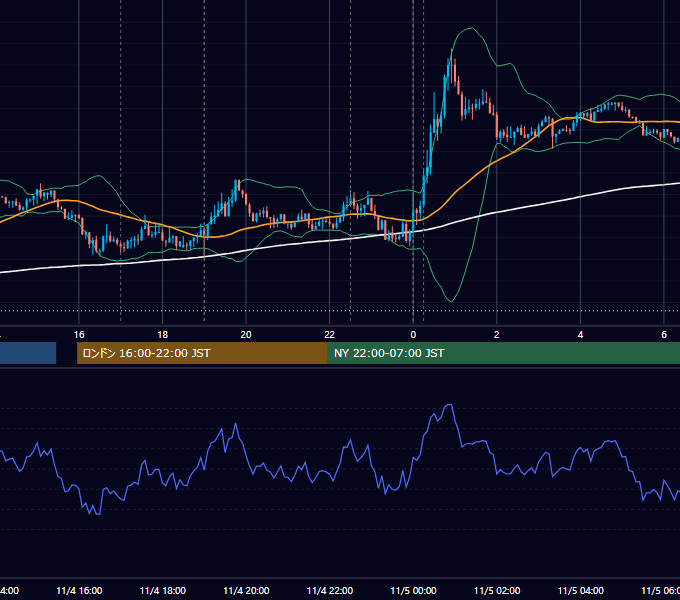The height and width of the screenshot is (600, 680).
Task: Click the 4 hour label on price chart axis
Action: pos(580,335)
